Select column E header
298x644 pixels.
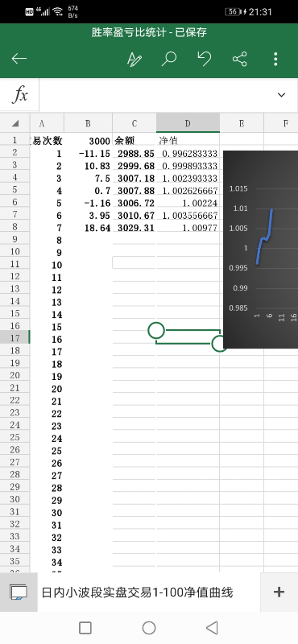click(242, 123)
